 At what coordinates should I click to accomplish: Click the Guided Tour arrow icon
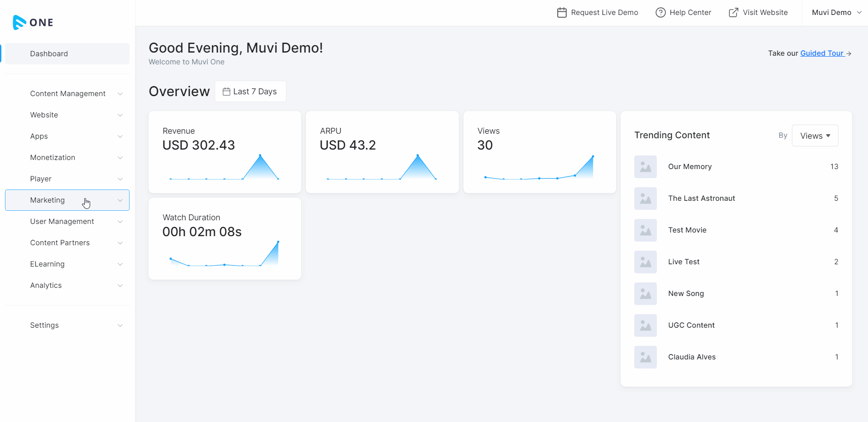(849, 53)
